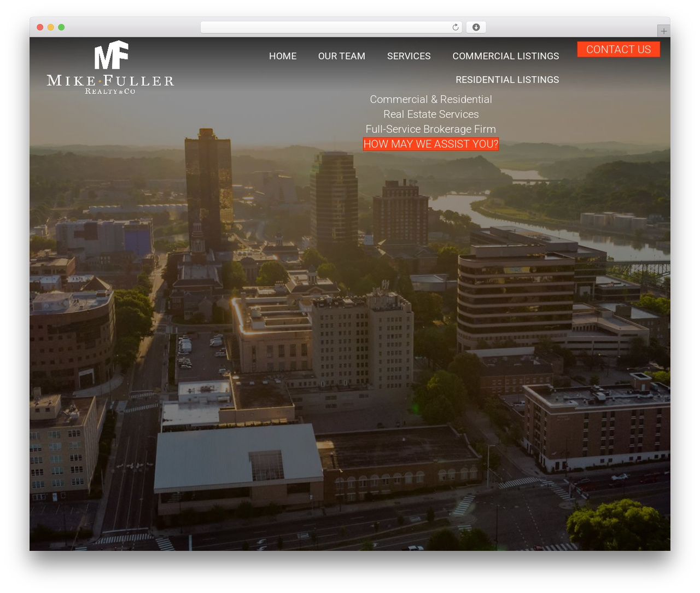Image resolution: width=700 pixels, height=593 pixels.
Task: Maximize window using the green button
Action: 61,27
